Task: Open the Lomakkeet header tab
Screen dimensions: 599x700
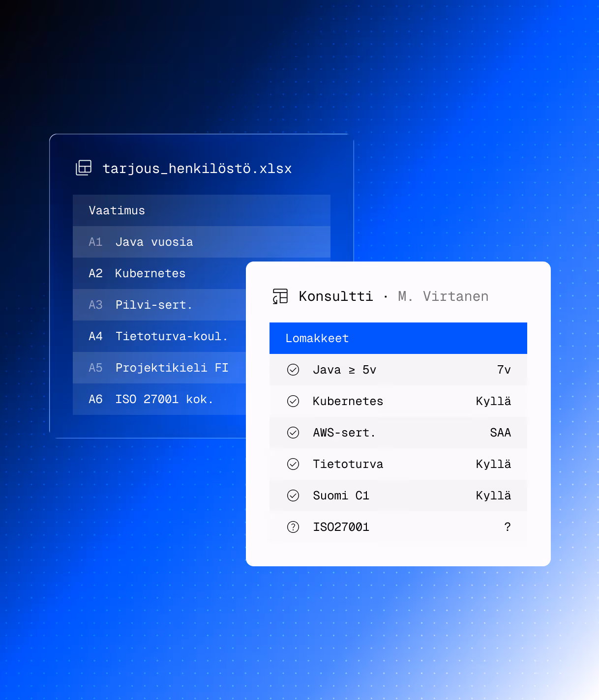Action: click(x=398, y=338)
